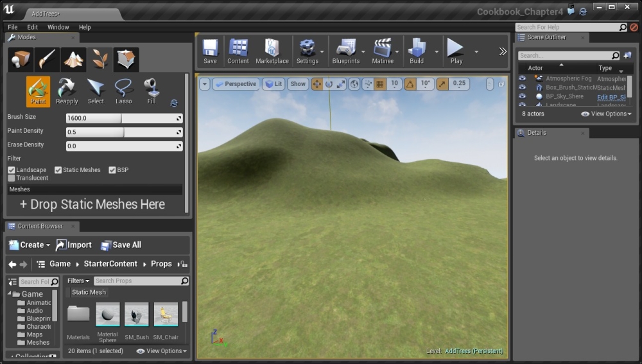Open Content browser from toolbar
642x364 pixels.
pos(238,51)
